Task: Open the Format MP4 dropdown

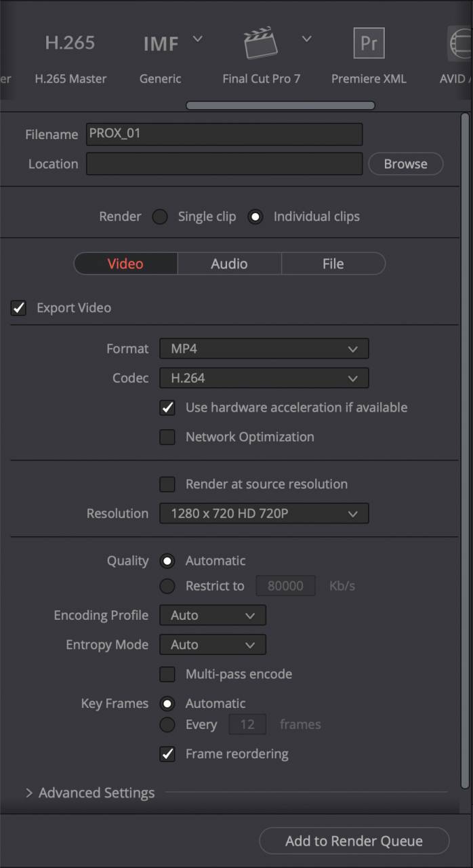Action: pos(264,349)
